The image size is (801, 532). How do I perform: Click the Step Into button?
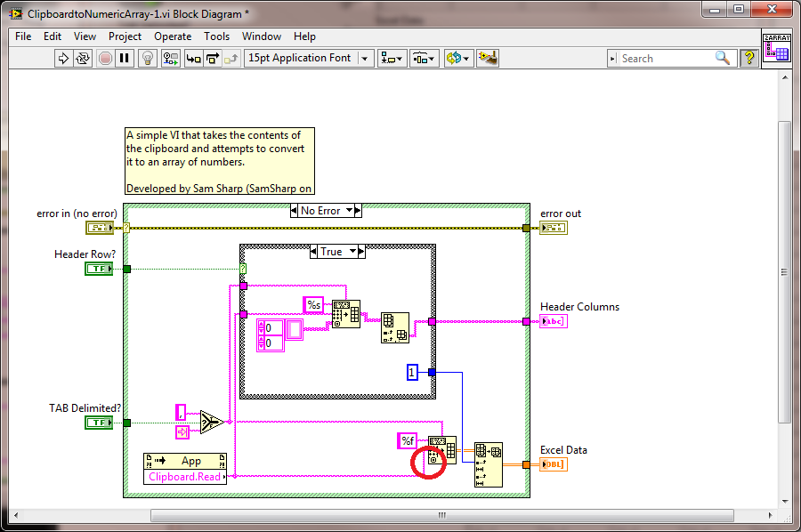point(194,58)
